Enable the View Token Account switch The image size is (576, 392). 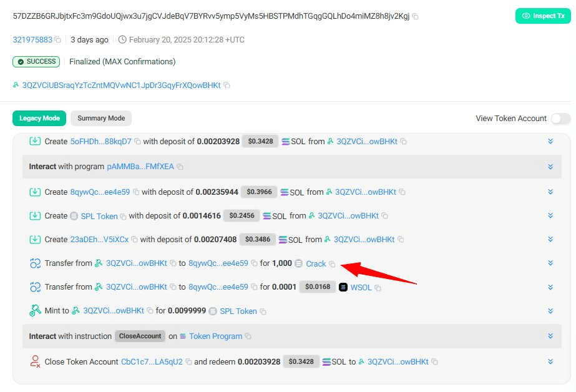[x=560, y=119]
